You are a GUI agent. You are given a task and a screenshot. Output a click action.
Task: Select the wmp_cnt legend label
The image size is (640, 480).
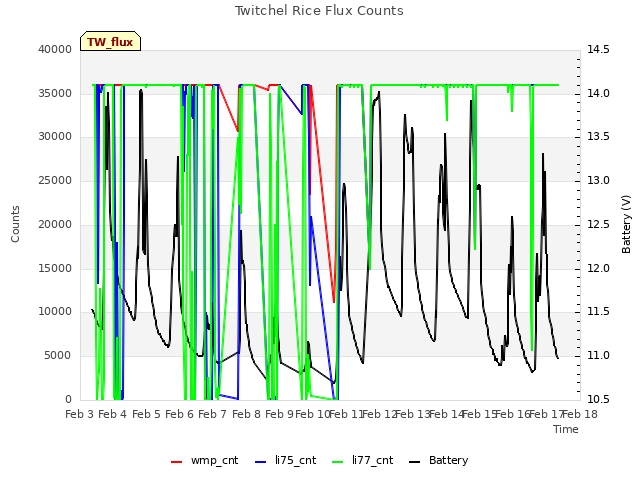(x=214, y=460)
